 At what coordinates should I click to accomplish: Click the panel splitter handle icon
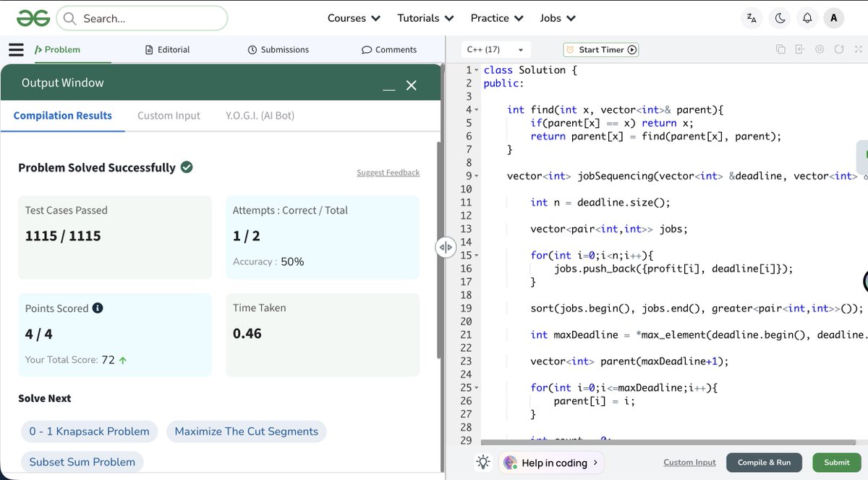pos(446,248)
